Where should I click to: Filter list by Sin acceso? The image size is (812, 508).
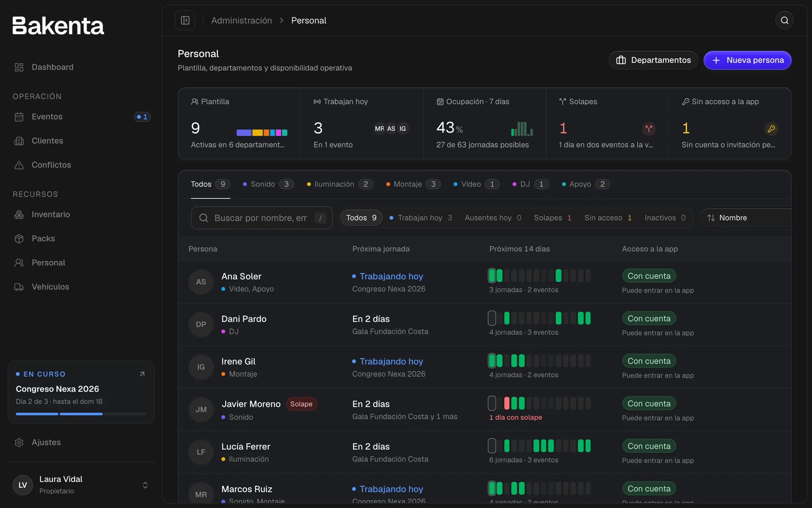point(608,218)
